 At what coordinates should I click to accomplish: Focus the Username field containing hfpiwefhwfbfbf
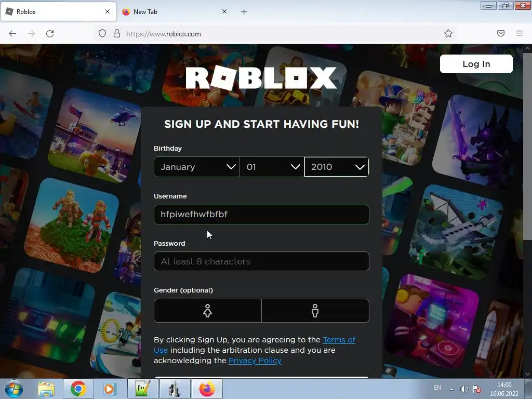pyautogui.click(x=261, y=215)
